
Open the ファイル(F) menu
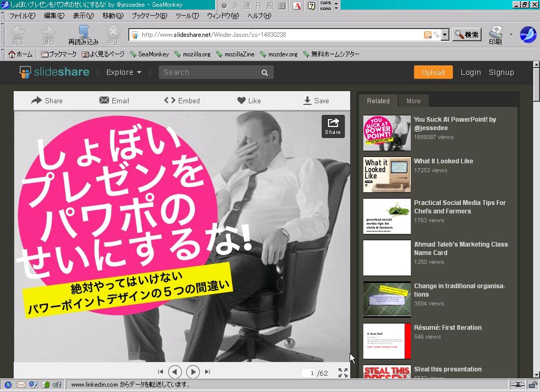(x=22, y=16)
